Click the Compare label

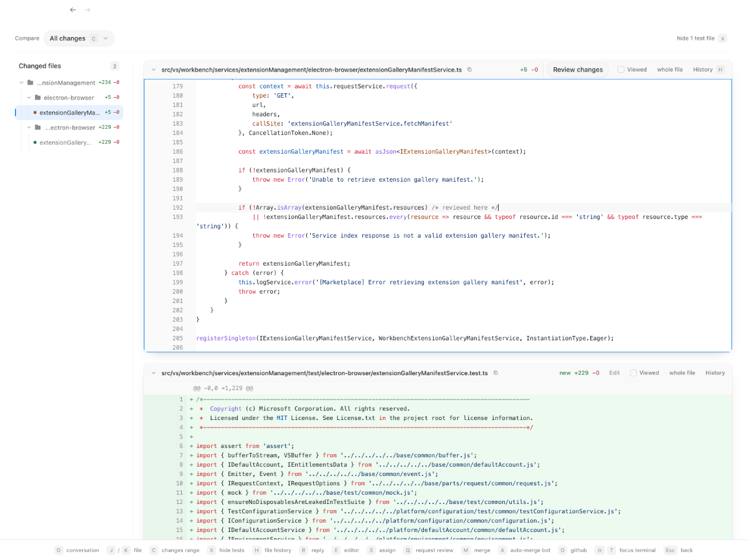[27, 39]
